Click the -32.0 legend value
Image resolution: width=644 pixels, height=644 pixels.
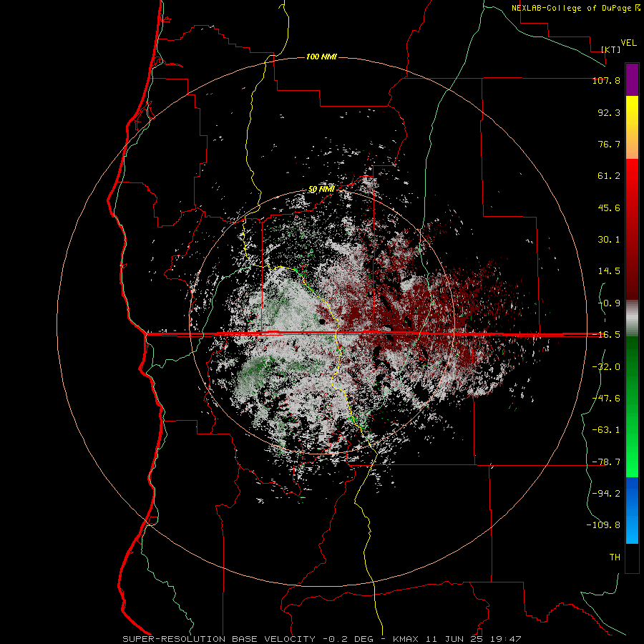pyautogui.click(x=606, y=367)
